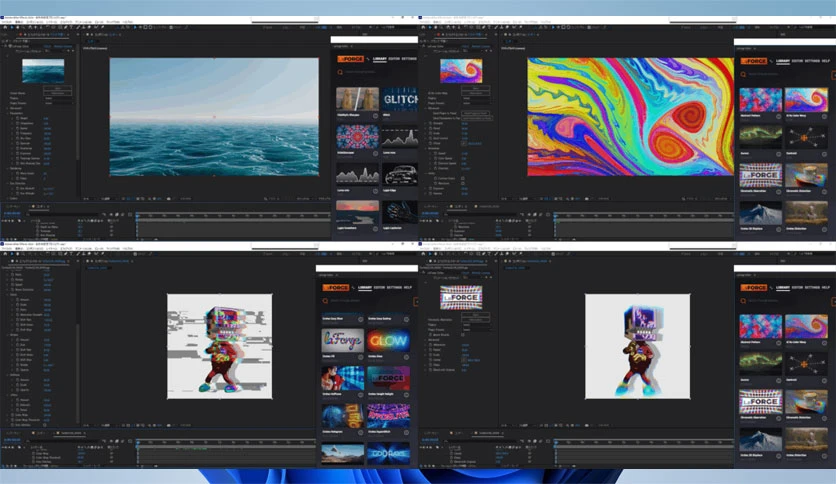Click the FORCE logo in the swirl window's panel
The image size is (836, 484).
click(754, 61)
